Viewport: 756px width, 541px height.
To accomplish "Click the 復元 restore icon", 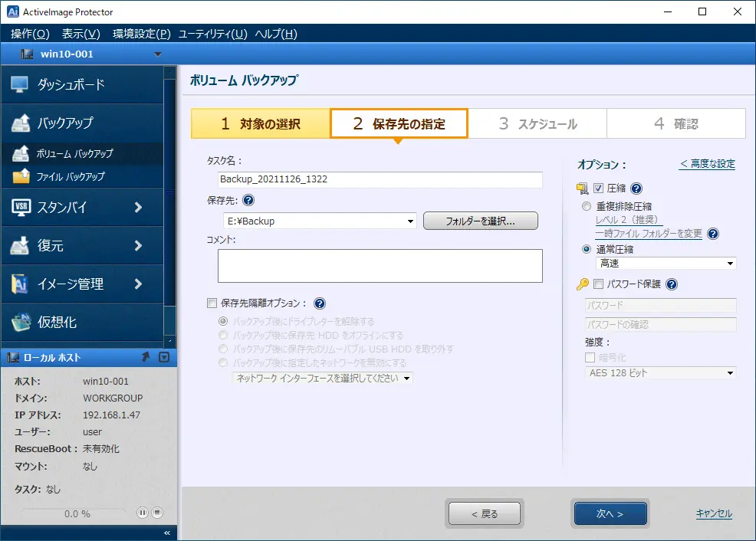I will (20, 246).
